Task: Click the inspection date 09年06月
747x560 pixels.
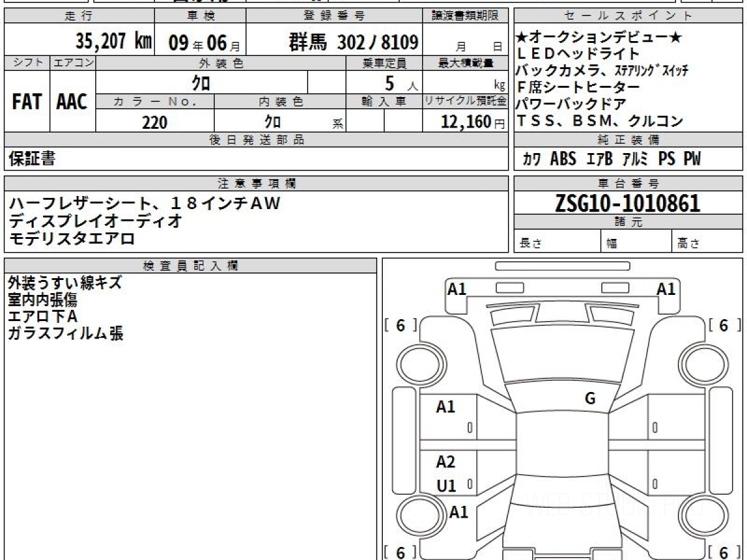Action: click(x=204, y=43)
